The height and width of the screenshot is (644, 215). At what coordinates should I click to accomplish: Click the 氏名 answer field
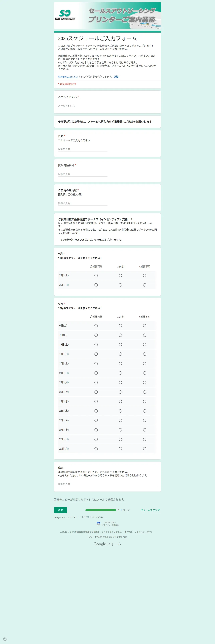83,149
